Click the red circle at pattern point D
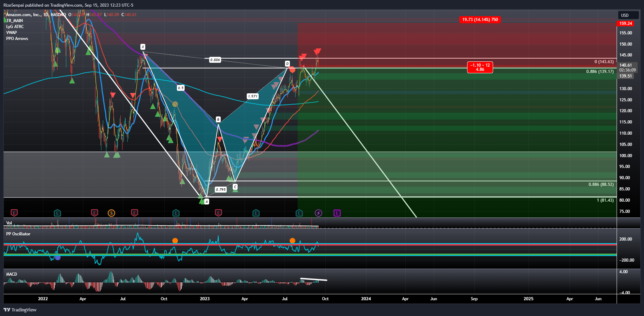644x316 pixels. [x=292, y=70]
